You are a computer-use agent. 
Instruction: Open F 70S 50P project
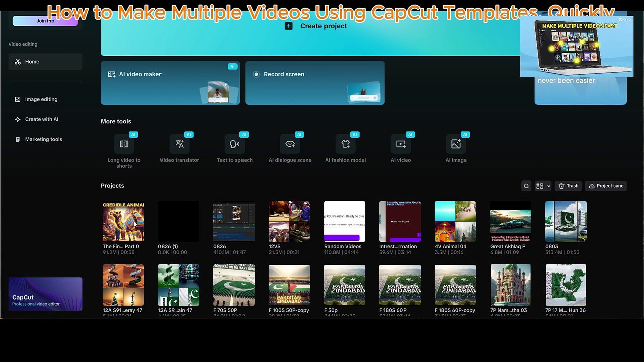click(234, 285)
